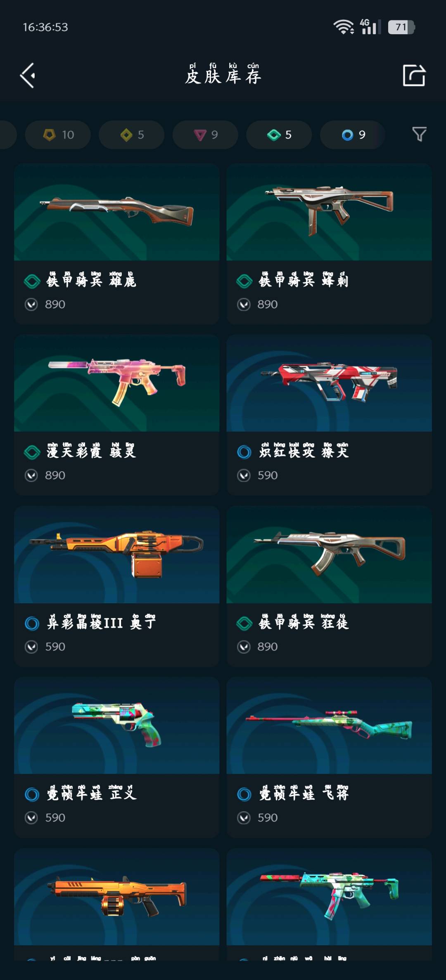Open the 铁甲骑兵 雄鹿 shotgun skin thumbnail

point(117,212)
